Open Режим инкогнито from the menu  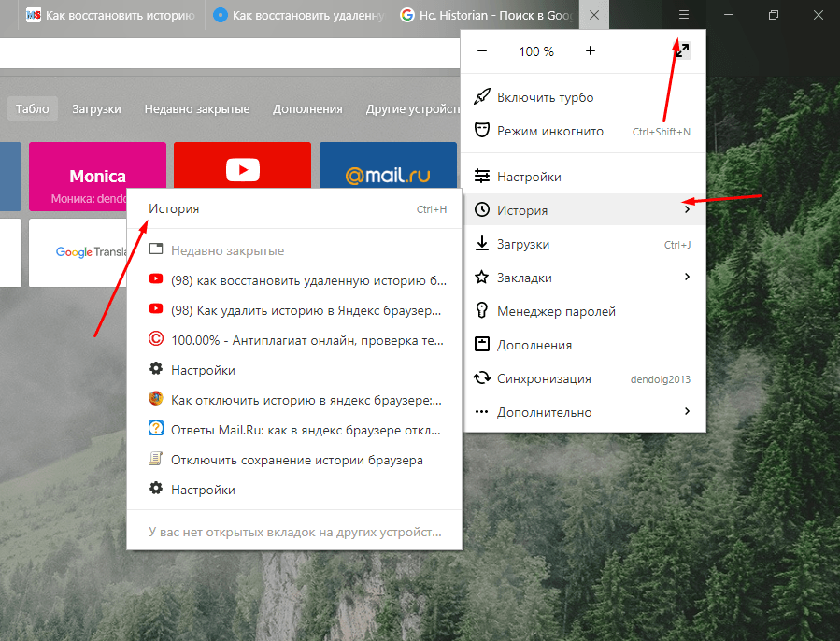[583, 131]
